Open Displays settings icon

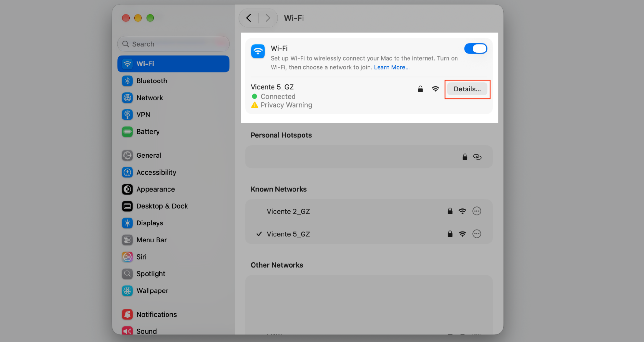127,223
